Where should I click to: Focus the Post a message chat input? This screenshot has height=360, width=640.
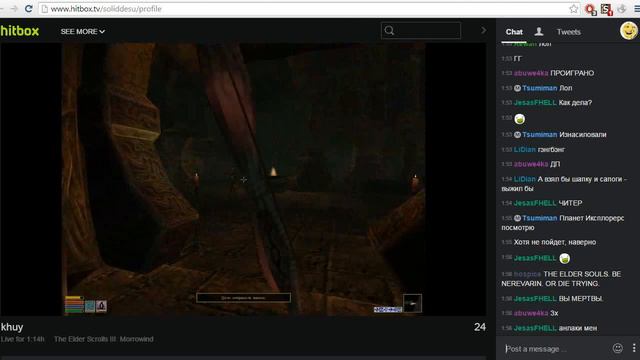tap(555, 349)
